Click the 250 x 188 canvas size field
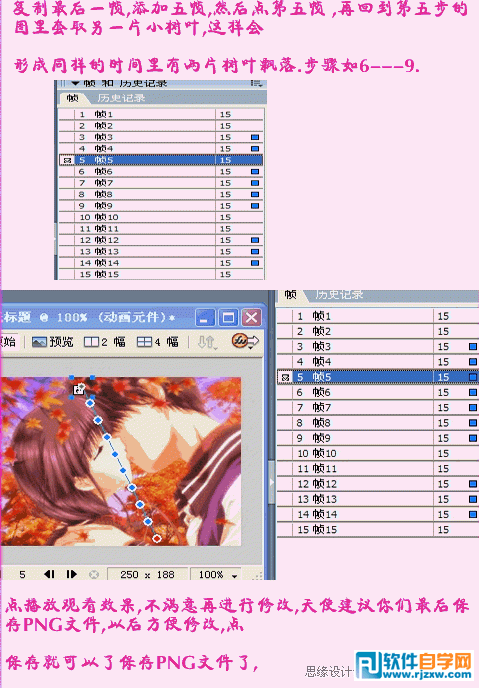The height and width of the screenshot is (688, 479). 147,574
